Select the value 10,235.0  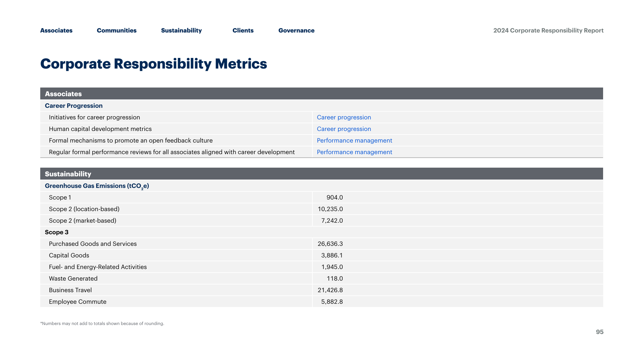click(x=330, y=209)
